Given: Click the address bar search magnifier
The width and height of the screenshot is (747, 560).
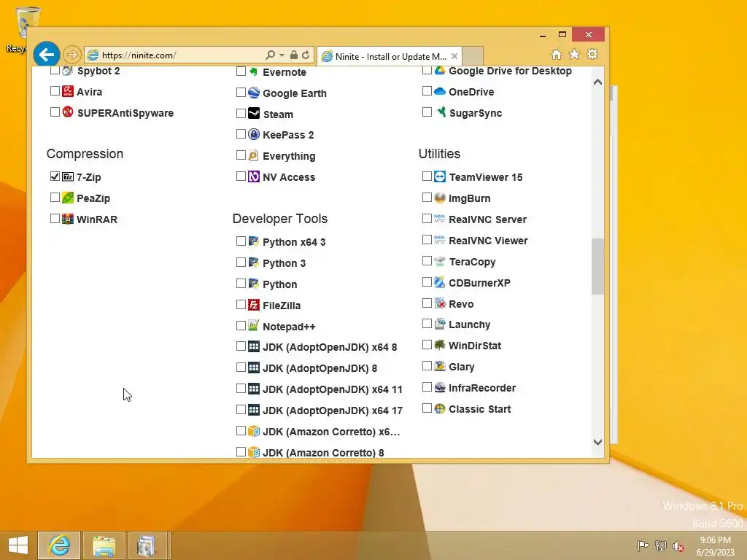Looking at the screenshot, I should 271,55.
